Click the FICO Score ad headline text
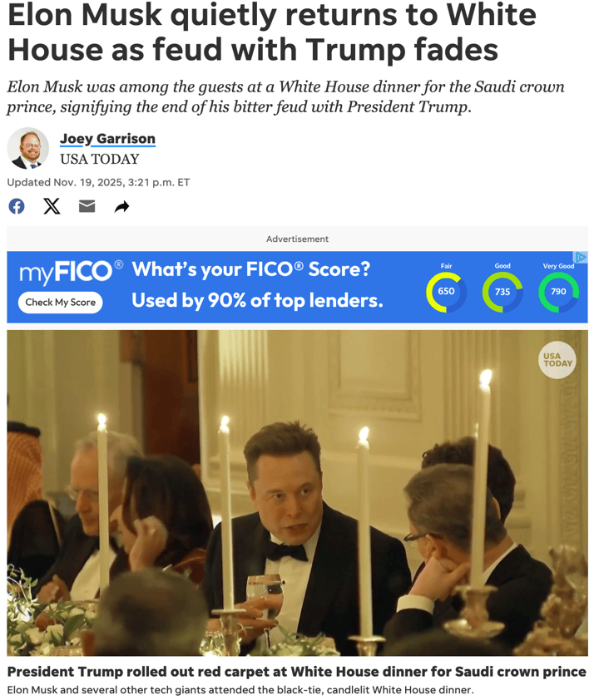 point(251,269)
